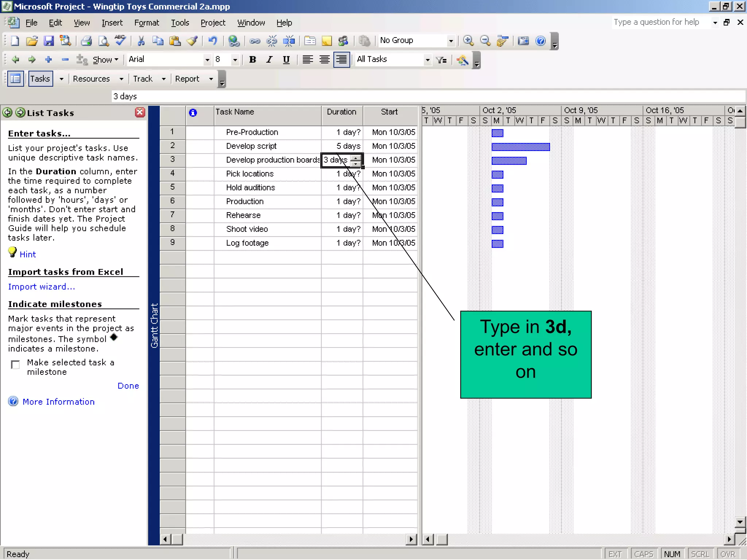Click the Indent task green arrow

[32, 59]
